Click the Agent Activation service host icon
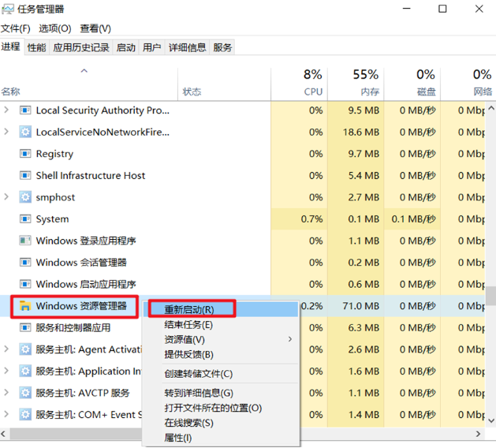Image resolution: width=496 pixels, height=448 pixels. point(25,349)
